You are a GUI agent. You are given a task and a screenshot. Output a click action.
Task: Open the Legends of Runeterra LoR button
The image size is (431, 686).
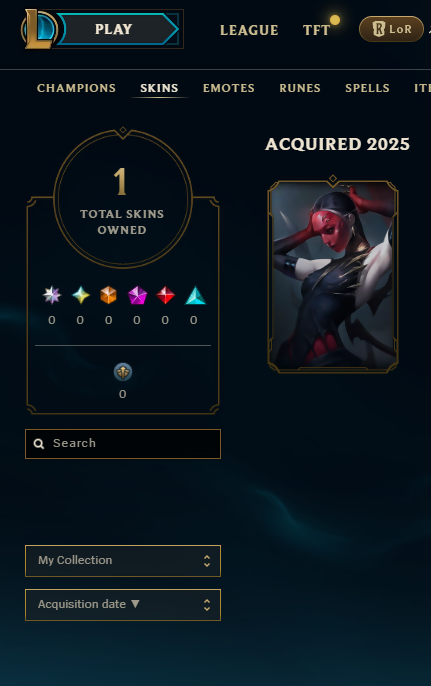(391, 29)
